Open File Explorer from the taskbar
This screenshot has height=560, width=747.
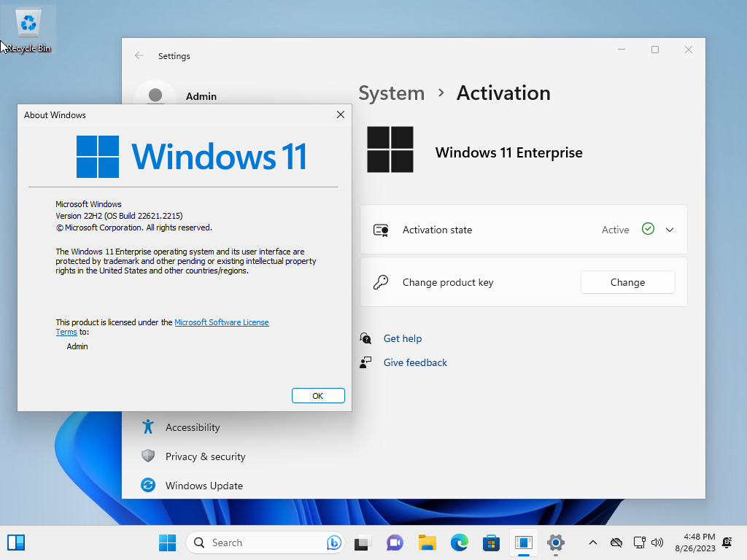[x=427, y=542]
